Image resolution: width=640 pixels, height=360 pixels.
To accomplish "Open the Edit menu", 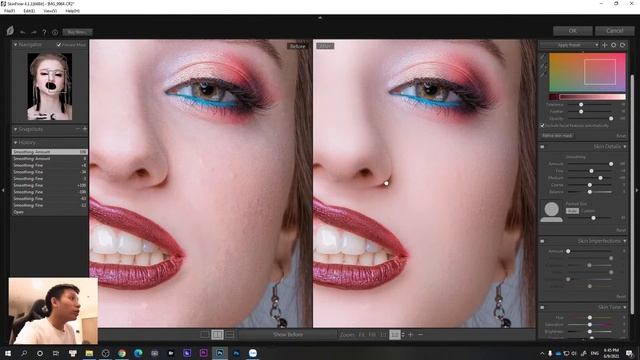I will point(29,11).
